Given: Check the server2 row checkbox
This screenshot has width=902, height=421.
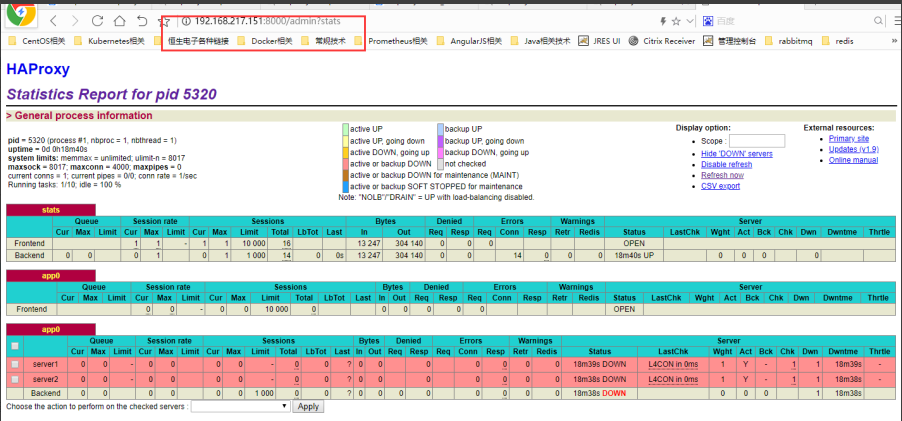Looking at the screenshot, I should pyautogui.click(x=15, y=380).
